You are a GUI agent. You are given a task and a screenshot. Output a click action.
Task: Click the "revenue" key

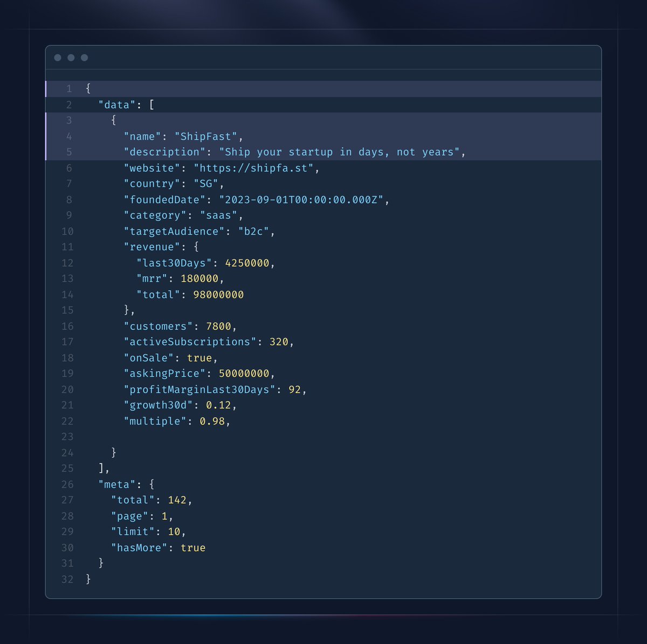coord(152,247)
